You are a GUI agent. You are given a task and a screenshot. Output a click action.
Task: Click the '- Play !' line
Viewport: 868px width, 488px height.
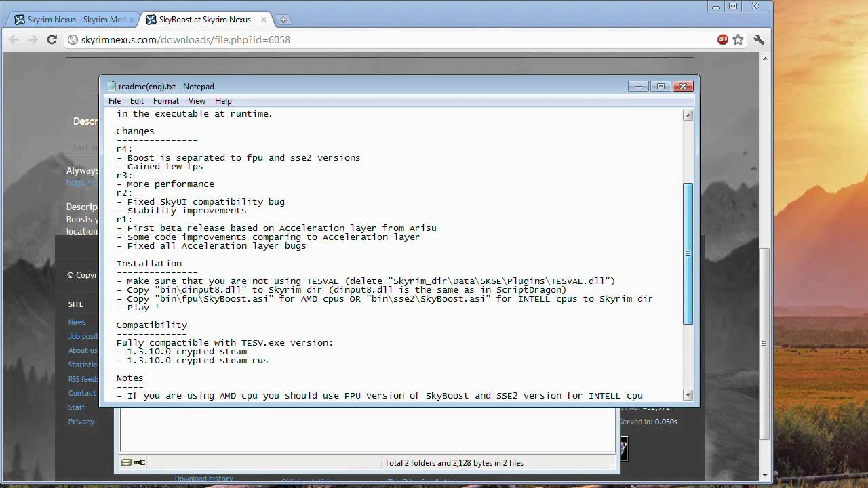pyautogui.click(x=138, y=308)
